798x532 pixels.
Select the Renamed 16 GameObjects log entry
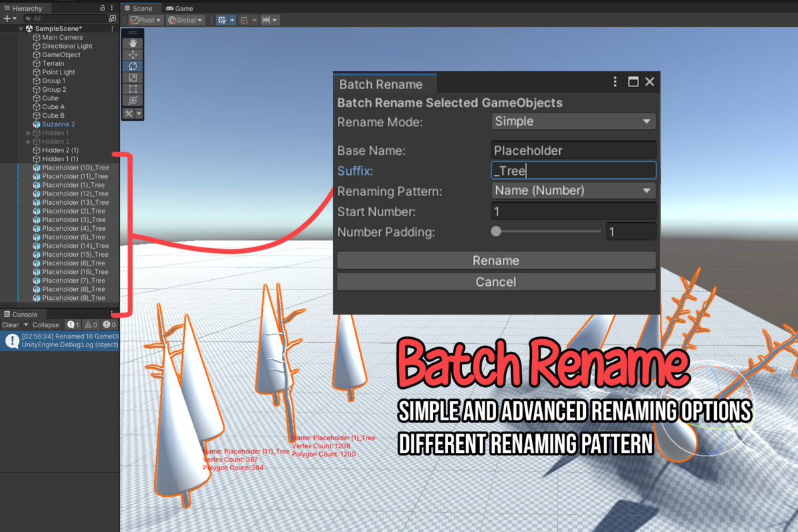(x=60, y=341)
